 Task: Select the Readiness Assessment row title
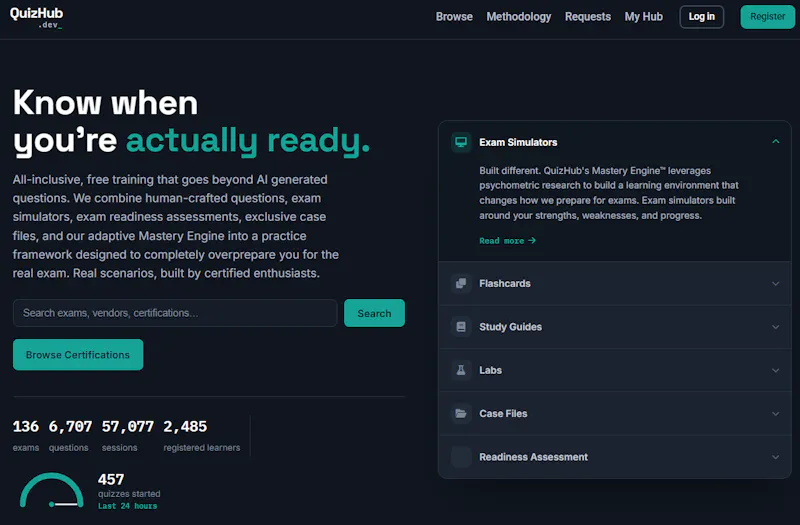(x=533, y=457)
